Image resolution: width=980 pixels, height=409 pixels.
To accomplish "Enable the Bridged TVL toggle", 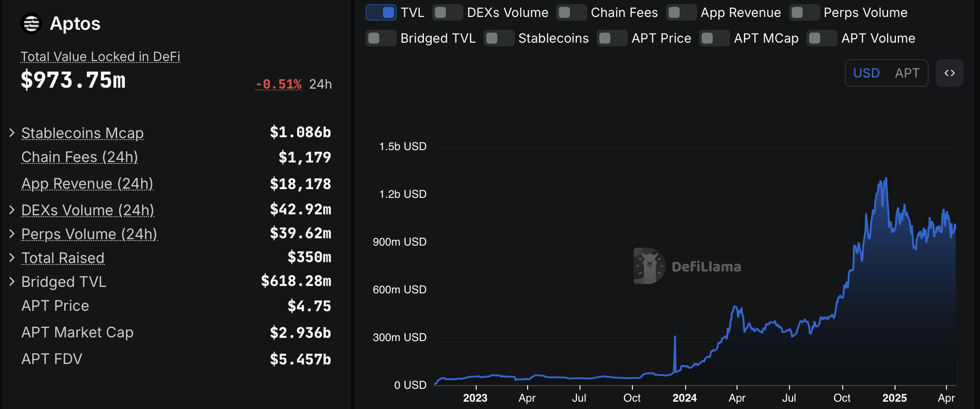I will pos(381,38).
